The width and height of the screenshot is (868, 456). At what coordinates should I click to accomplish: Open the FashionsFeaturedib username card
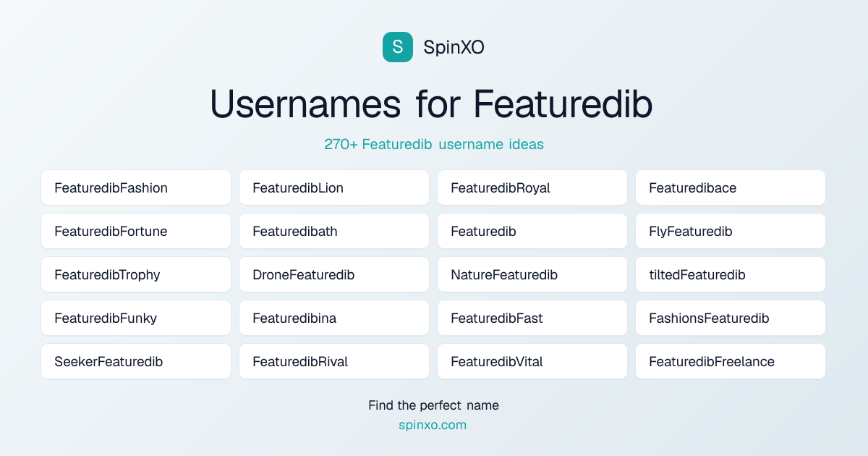(x=731, y=318)
